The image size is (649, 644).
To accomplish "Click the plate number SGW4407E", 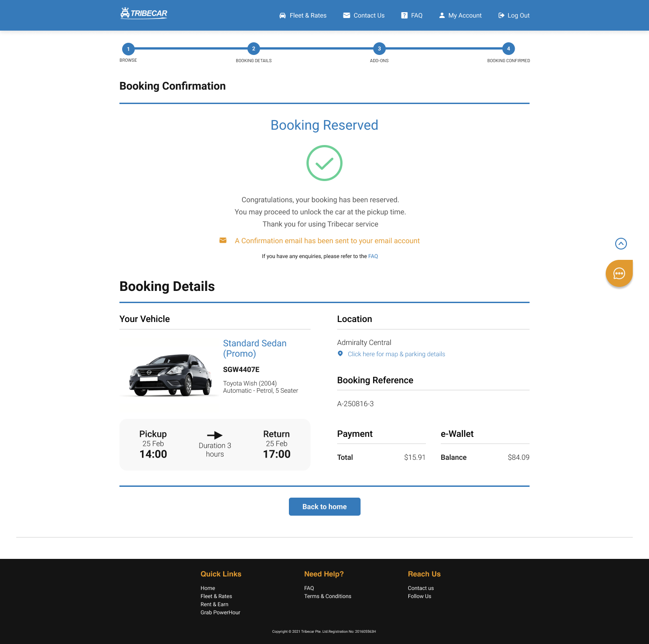I will [x=242, y=370].
